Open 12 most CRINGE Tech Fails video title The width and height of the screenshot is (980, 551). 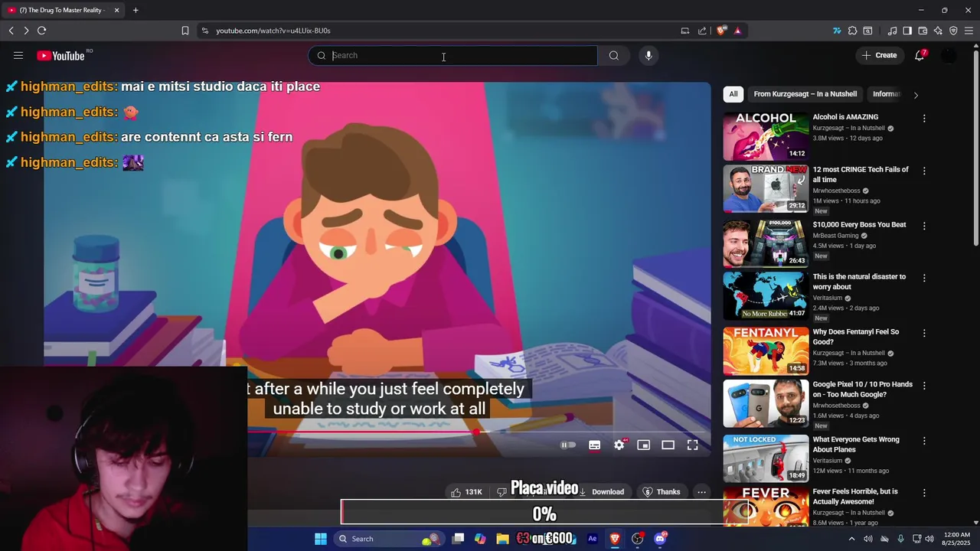[x=861, y=174]
